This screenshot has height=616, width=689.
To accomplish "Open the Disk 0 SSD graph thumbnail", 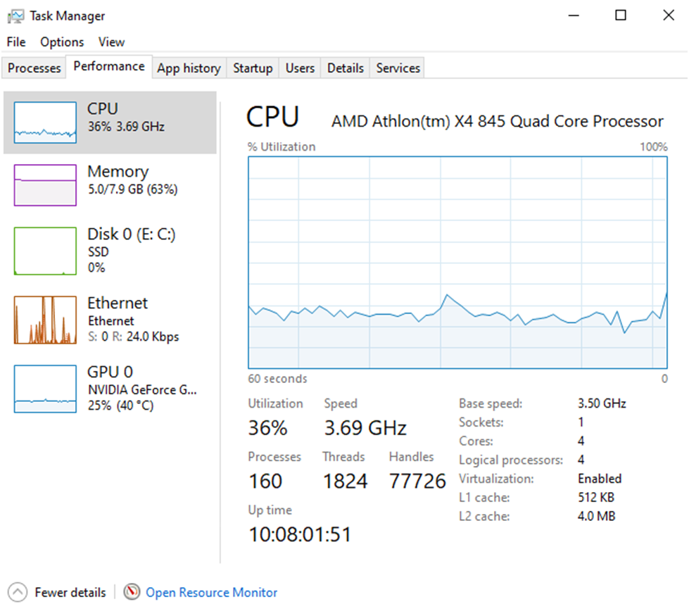I will coord(45,251).
